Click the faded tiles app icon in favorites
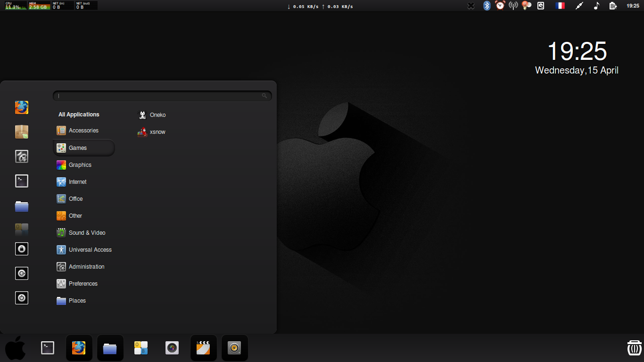644x362 pixels. point(22,230)
